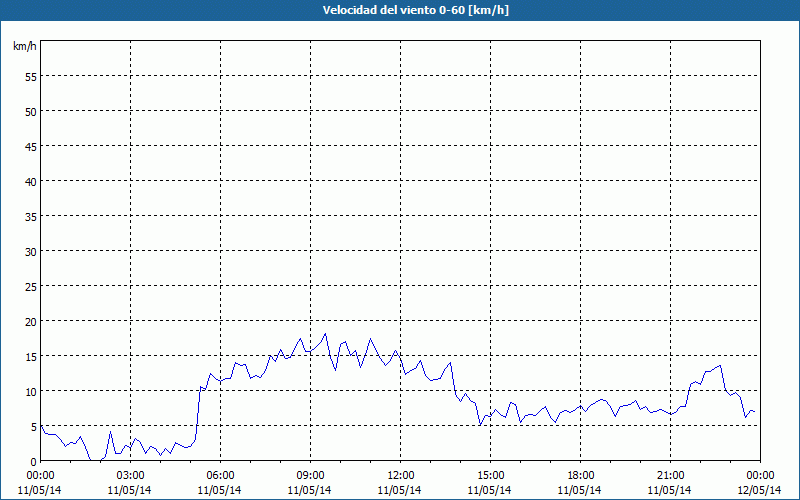Click the x-axis time label 03:00
The image size is (800, 500).
pos(130,476)
